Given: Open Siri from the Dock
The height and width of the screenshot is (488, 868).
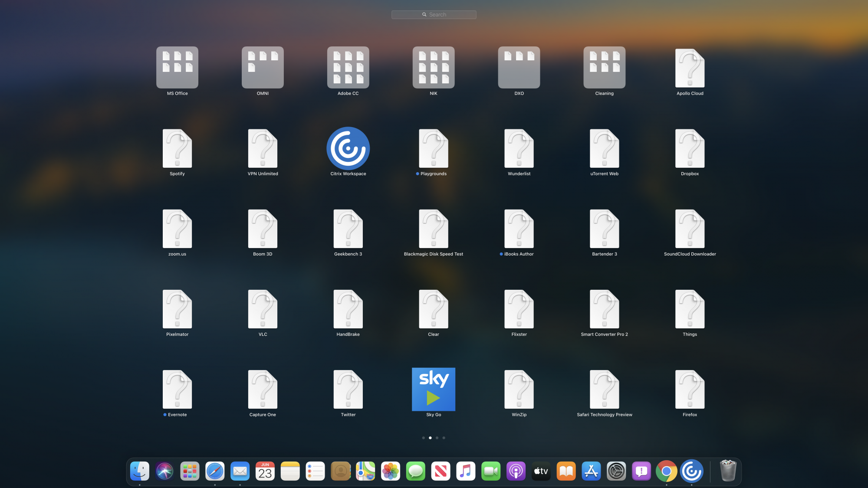Looking at the screenshot, I should [164, 471].
